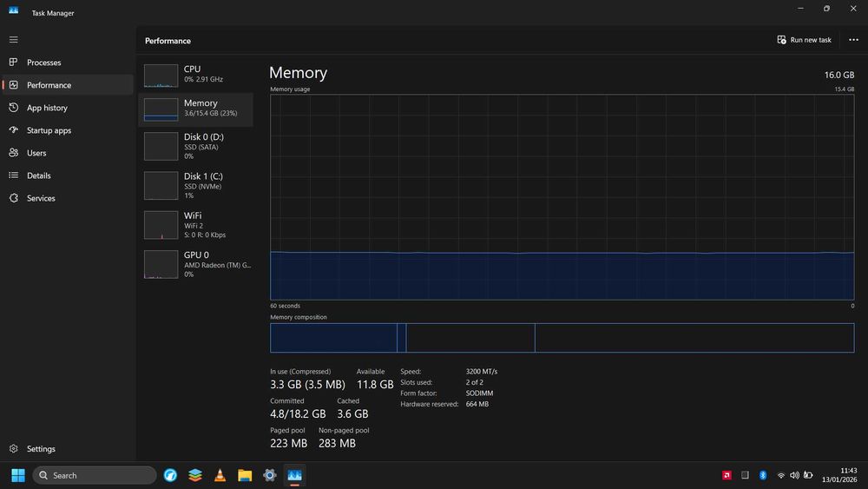
Task: Click the volume speaker tray icon
Action: point(794,475)
